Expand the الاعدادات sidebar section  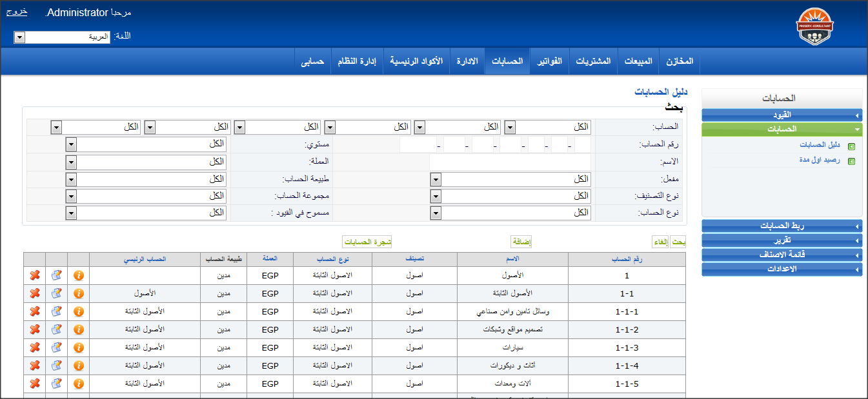click(x=782, y=269)
